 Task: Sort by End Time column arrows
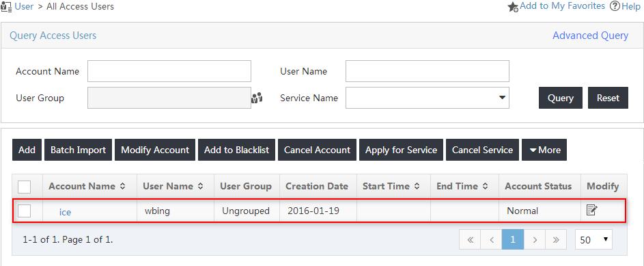coord(485,186)
